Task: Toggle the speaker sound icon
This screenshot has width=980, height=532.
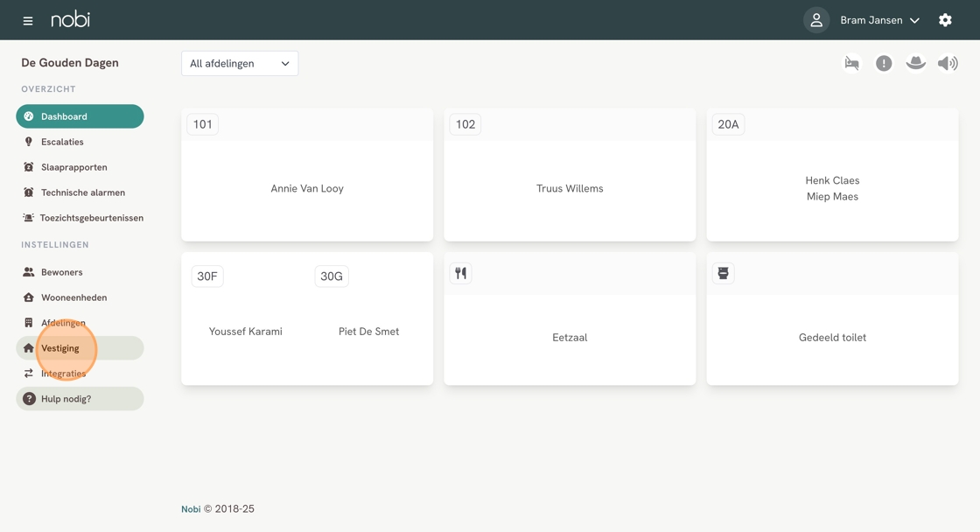Action: point(948,63)
